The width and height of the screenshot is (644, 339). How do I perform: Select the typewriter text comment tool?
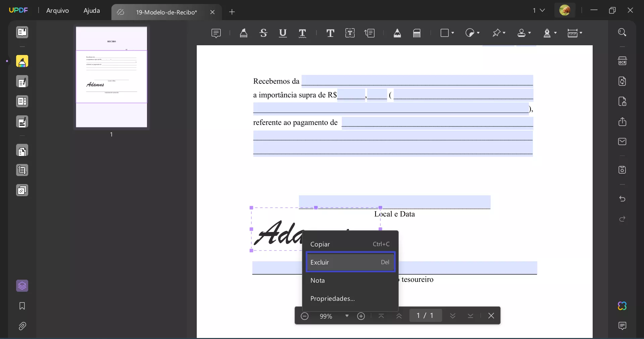[x=330, y=33]
